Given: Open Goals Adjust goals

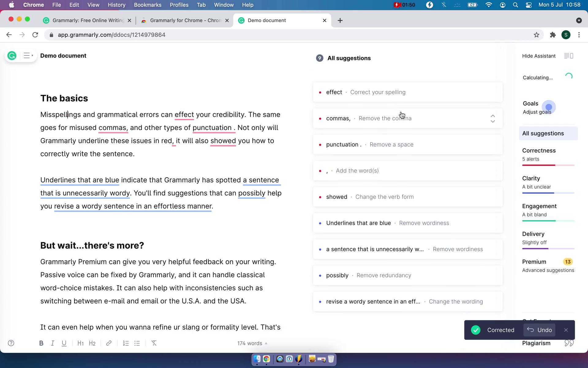Looking at the screenshot, I should [537, 108].
